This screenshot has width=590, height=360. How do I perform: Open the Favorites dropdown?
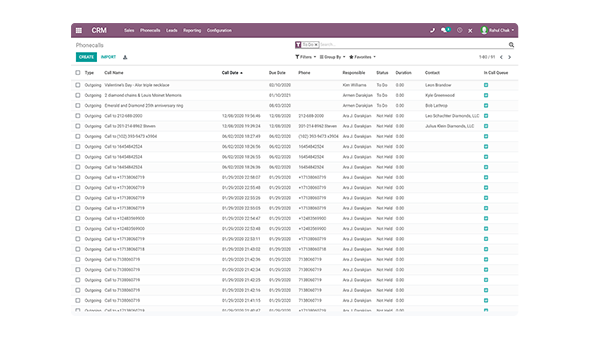pyautogui.click(x=362, y=57)
